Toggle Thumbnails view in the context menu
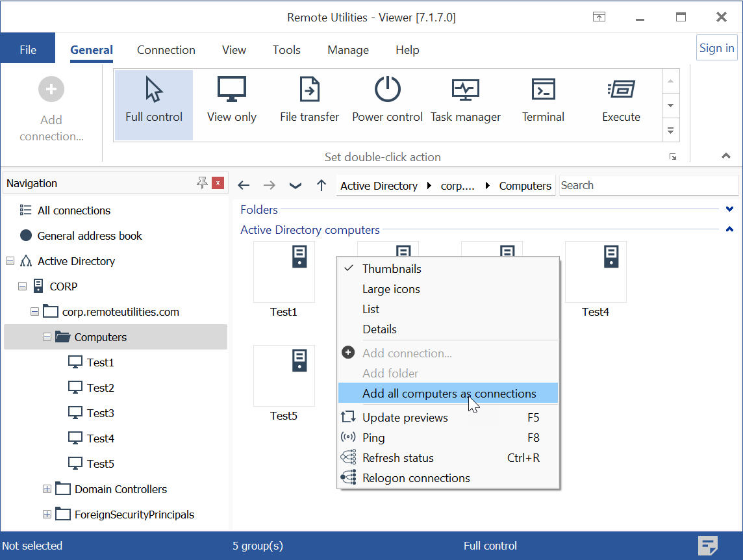 (x=392, y=268)
